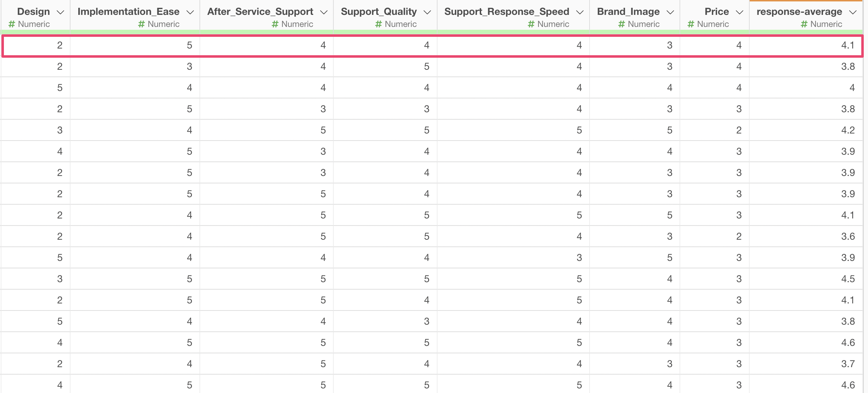Open the Implementation_Ease column dropdown arrow
868x393 pixels.
tap(190, 12)
